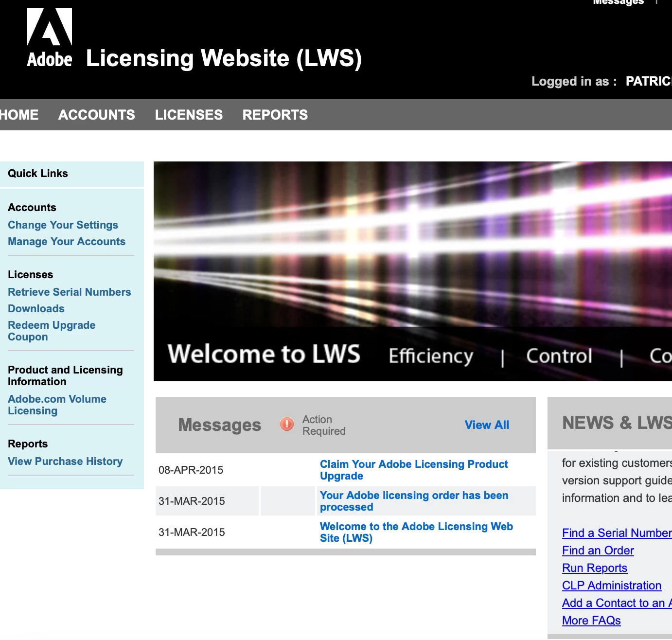Viewport: 672px width, 640px height.
Task: Open the HOME navigation tab
Action: coord(19,115)
